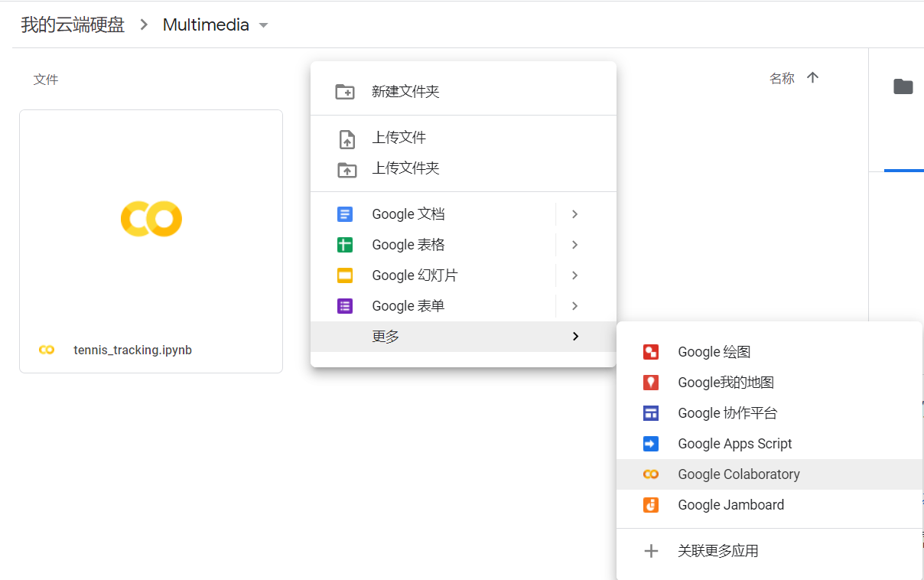
Task: Click the Google 表格 icon
Action: [345, 244]
